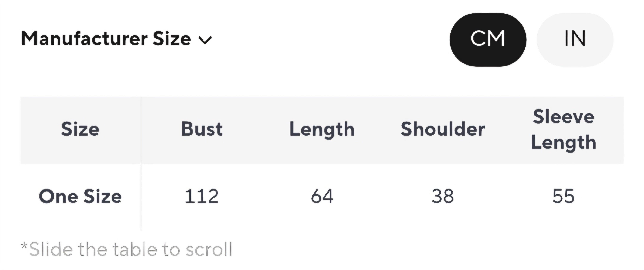Click the sleeve length value 55
644x270 pixels.
coord(563,197)
